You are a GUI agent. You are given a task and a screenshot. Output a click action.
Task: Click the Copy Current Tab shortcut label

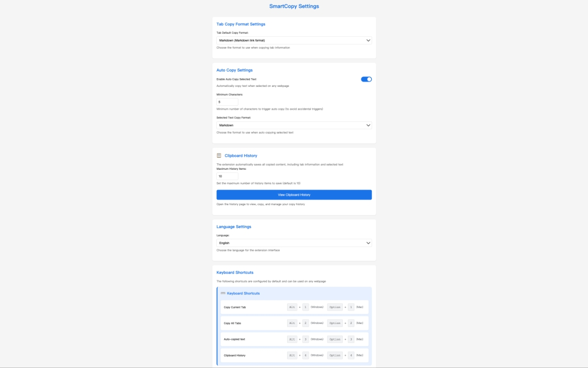[235, 307]
